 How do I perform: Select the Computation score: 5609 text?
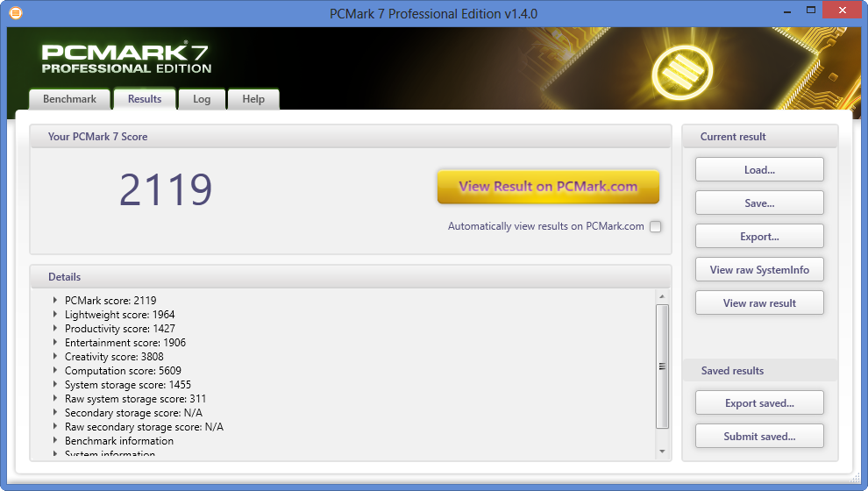[123, 370]
